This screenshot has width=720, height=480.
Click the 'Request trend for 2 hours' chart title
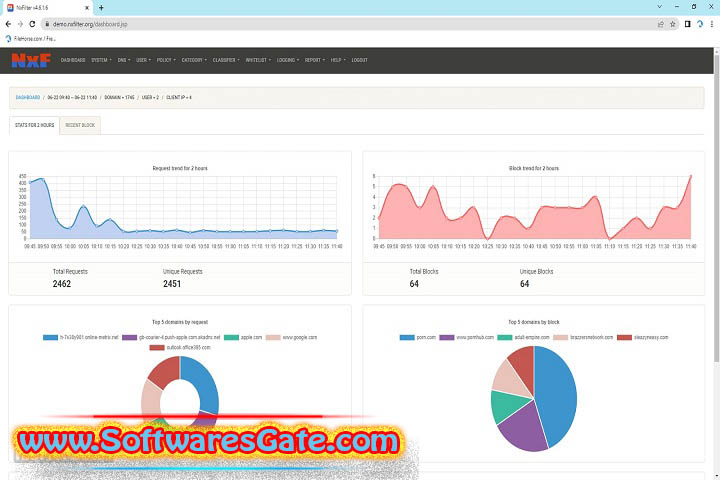[180, 169]
